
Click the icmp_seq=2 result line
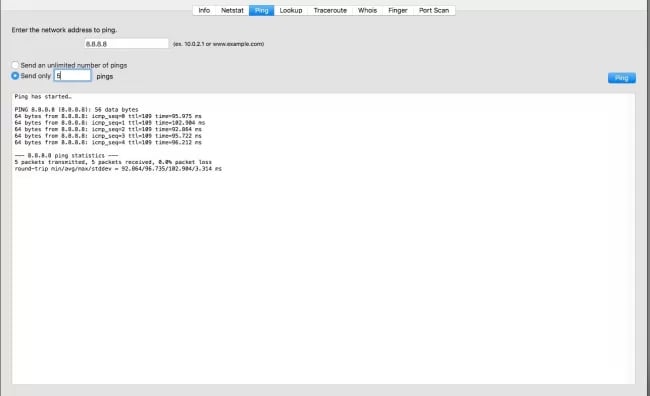108,129
